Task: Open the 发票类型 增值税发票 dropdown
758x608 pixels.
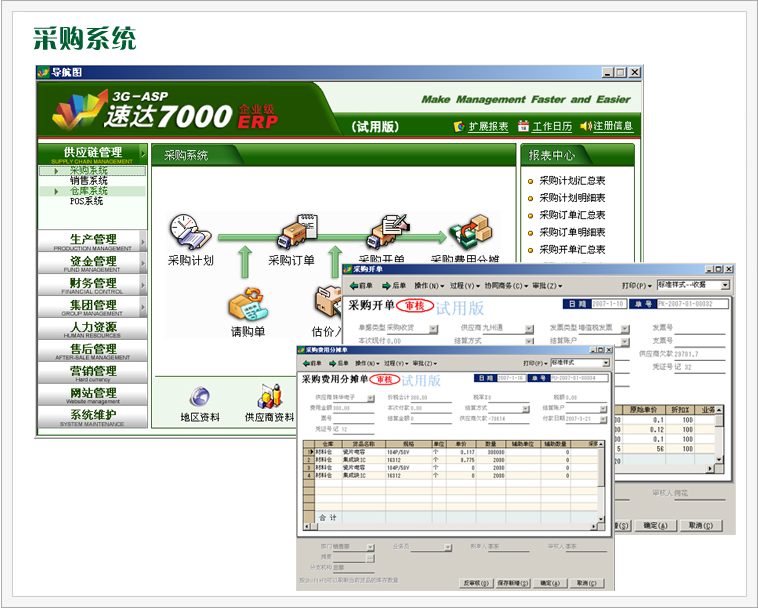Action: pyautogui.click(x=625, y=329)
